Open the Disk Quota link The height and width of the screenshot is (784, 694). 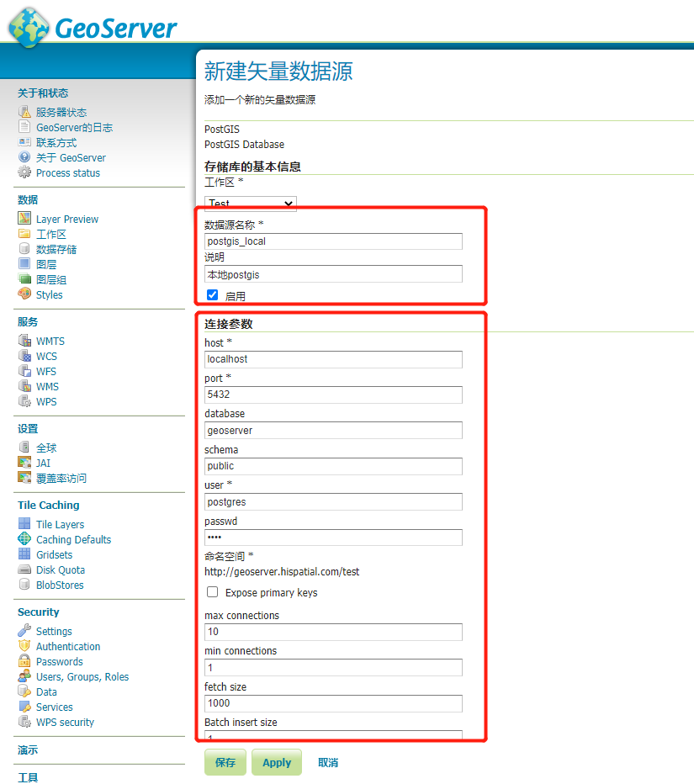[61, 570]
